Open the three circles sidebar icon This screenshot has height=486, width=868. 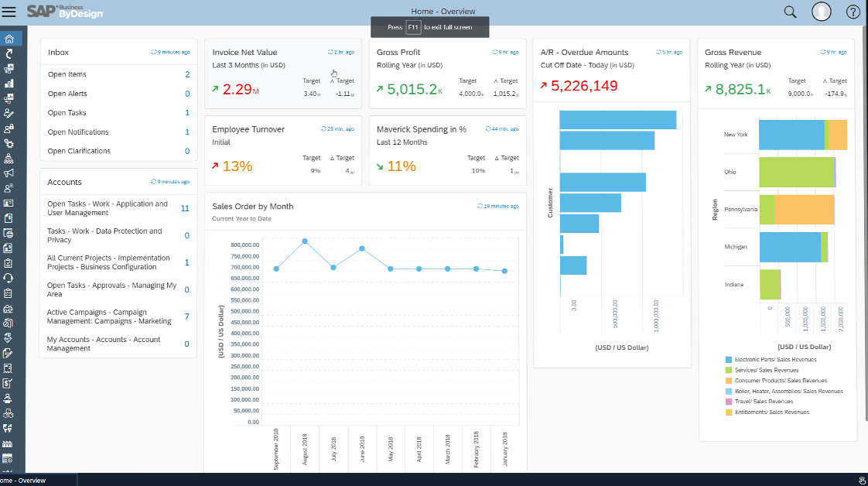click(x=9, y=413)
